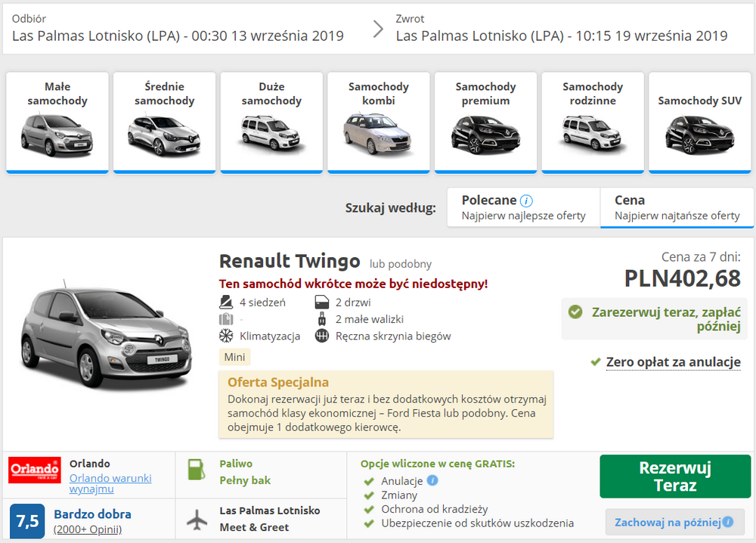
Task: Switch to the Cena sorting tab
Action: [677, 208]
